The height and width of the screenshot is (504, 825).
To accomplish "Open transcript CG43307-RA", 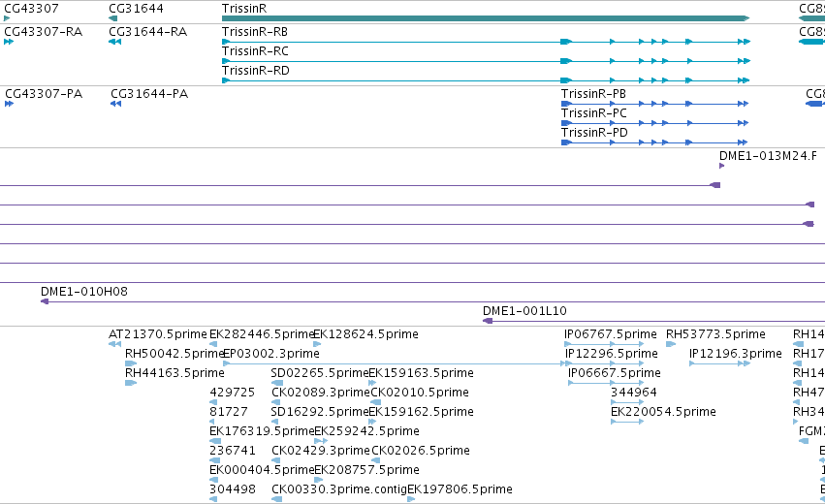I will coord(44,32).
